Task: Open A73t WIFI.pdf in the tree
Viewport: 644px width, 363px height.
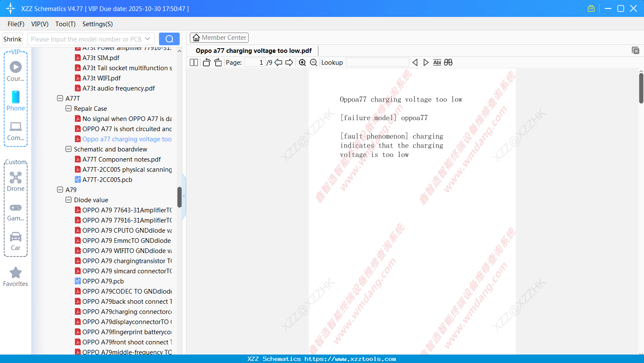Action: pos(101,78)
